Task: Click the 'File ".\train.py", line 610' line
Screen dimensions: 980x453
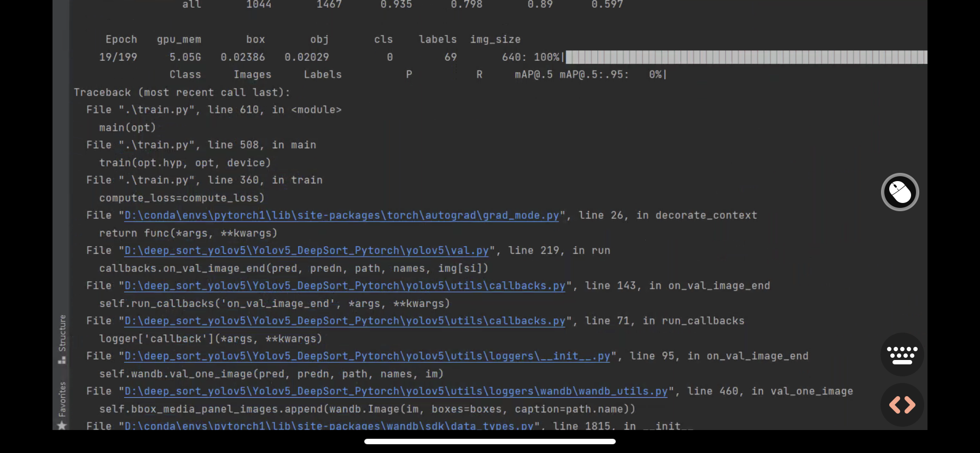Action: (x=214, y=110)
